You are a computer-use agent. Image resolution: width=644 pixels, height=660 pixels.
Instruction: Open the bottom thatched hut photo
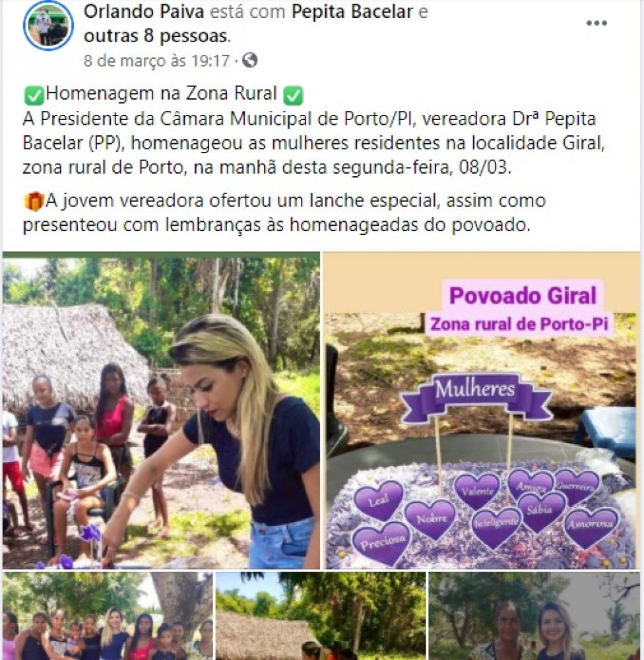click(x=321, y=616)
